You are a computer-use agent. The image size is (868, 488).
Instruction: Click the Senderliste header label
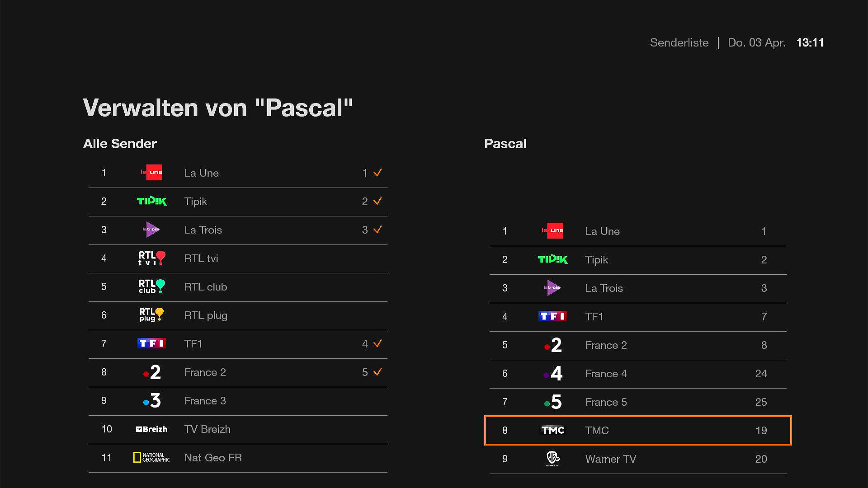679,42
